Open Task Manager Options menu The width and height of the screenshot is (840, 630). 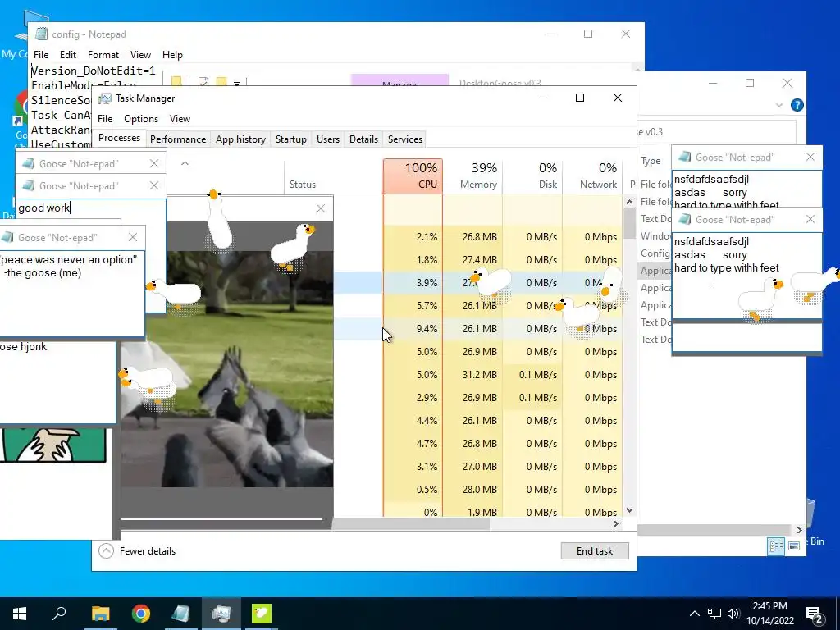(x=141, y=119)
